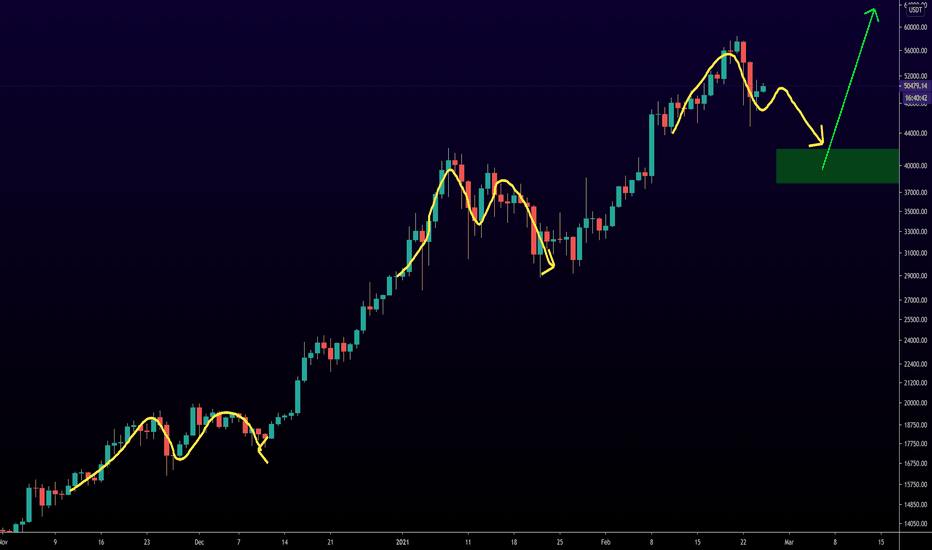The height and width of the screenshot is (550, 932).
Task: Click the 21200.00 price axis label
Action: tap(916, 383)
